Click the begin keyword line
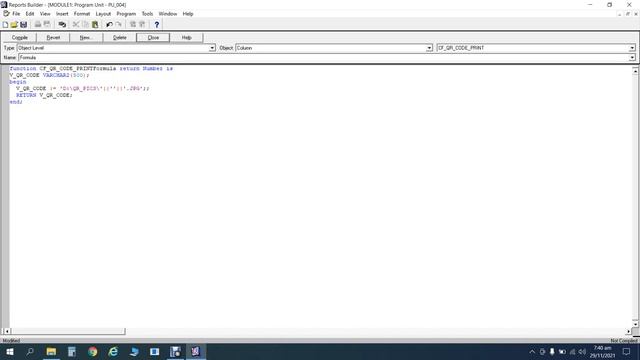Image resolution: width=640 pixels, height=360 pixels. 18,82
